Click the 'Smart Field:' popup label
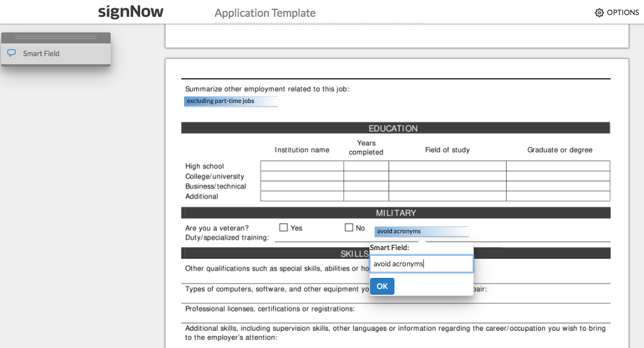This screenshot has height=348, width=644. (x=389, y=248)
